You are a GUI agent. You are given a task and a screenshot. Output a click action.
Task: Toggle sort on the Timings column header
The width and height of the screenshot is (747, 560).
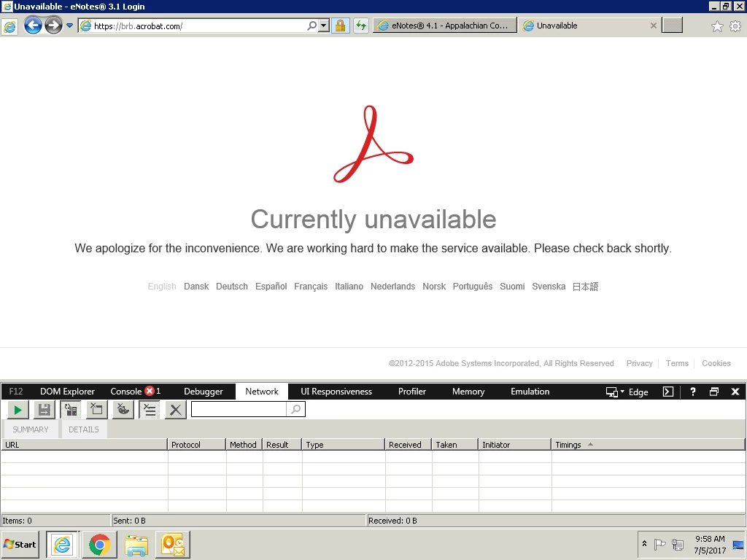pos(648,445)
